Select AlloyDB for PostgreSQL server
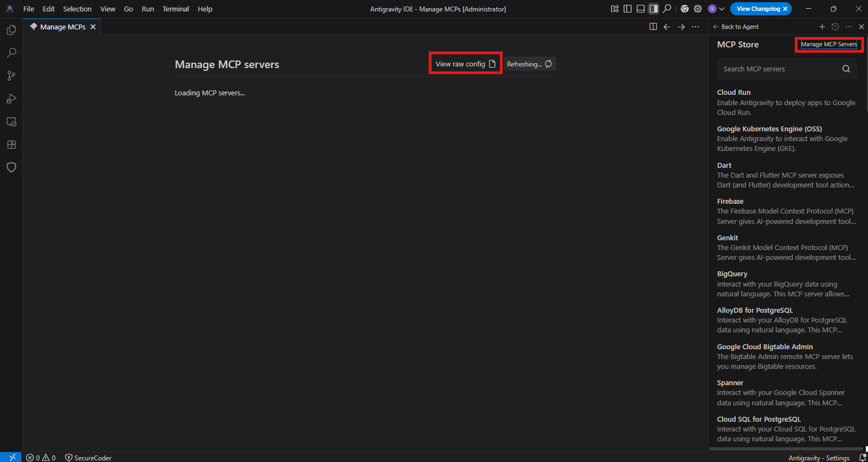 pyautogui.click(x=787, y=320)
